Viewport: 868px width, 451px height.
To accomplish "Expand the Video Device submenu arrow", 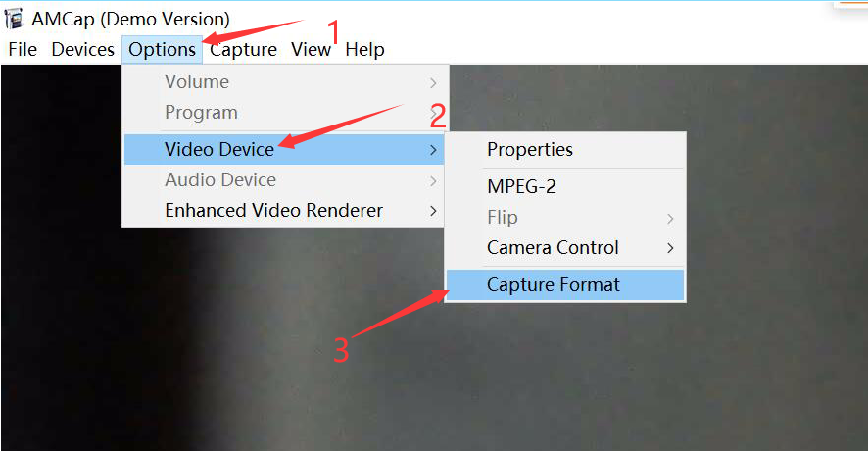I will click(433, 150).
